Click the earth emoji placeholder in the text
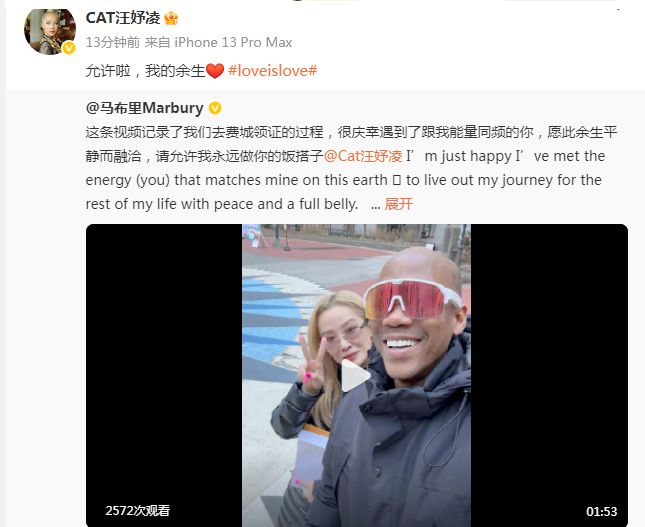Screen dimensions: 645x527 pyautogui.click(x=397, y=181)
